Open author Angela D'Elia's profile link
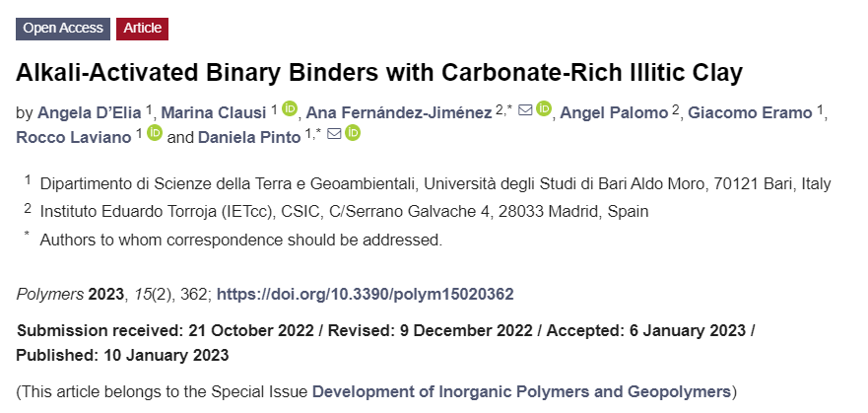Viewport: 868px width, 413px height. 89,113
